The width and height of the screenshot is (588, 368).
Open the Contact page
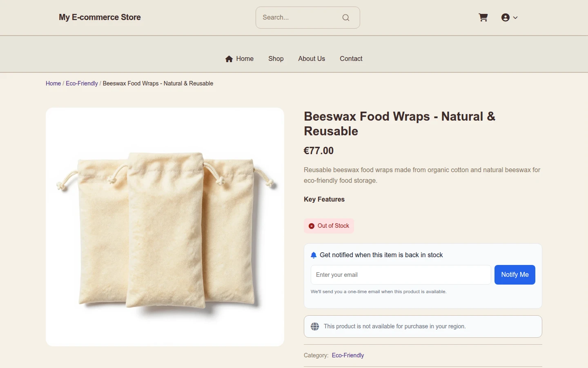(x=351, y=59)
